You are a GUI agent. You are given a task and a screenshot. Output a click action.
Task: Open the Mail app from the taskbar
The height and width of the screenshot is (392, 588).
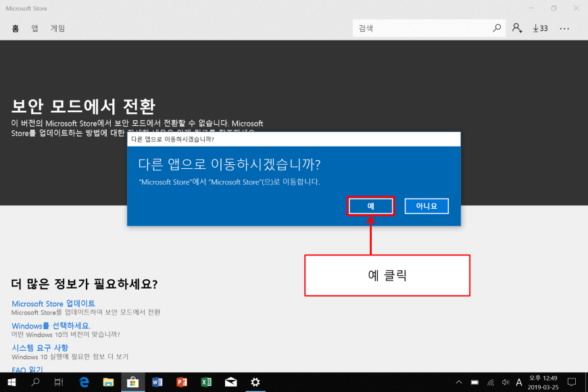[230, 383]
